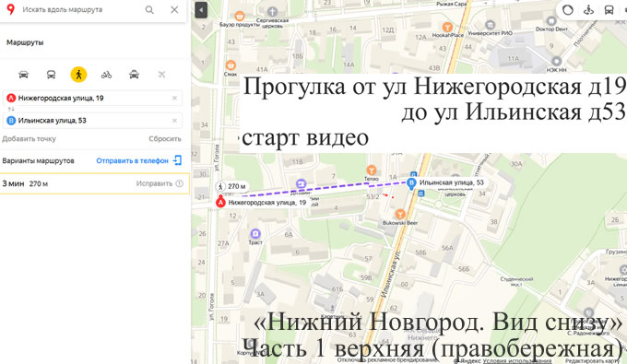This screenshot has height=364, width=627.
Task: Click the destination field Ильинская улица, 53
Action: coord(93,121)
